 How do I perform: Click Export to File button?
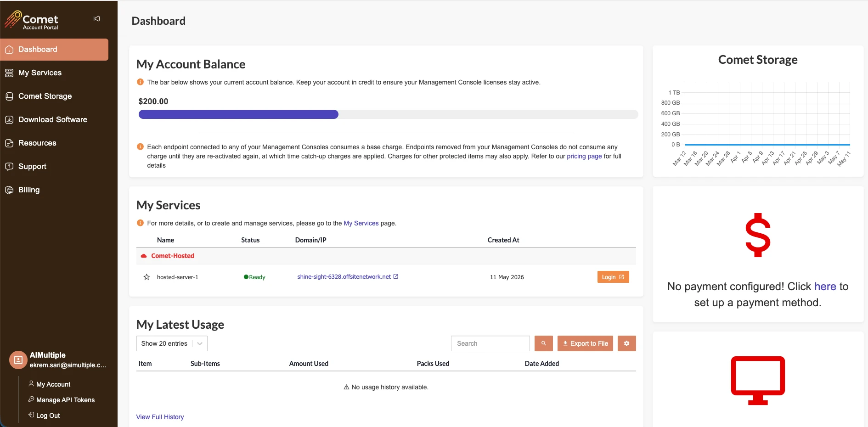pos(585,343)
